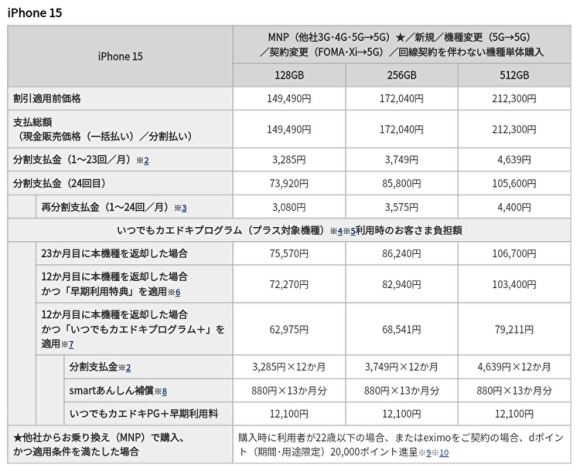Click the 3,749円 monthly payment cell
Screen dimensions: 580x471
click(x=402, y=160)
